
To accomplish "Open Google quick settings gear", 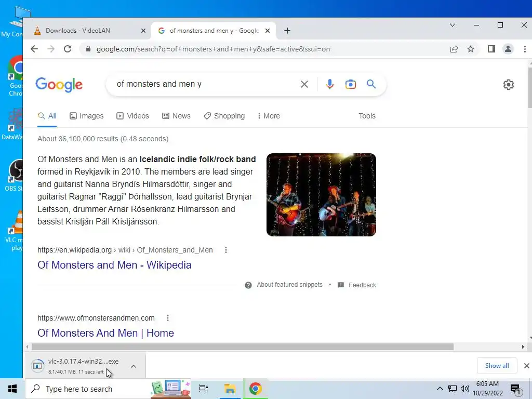I will (508, 85).
